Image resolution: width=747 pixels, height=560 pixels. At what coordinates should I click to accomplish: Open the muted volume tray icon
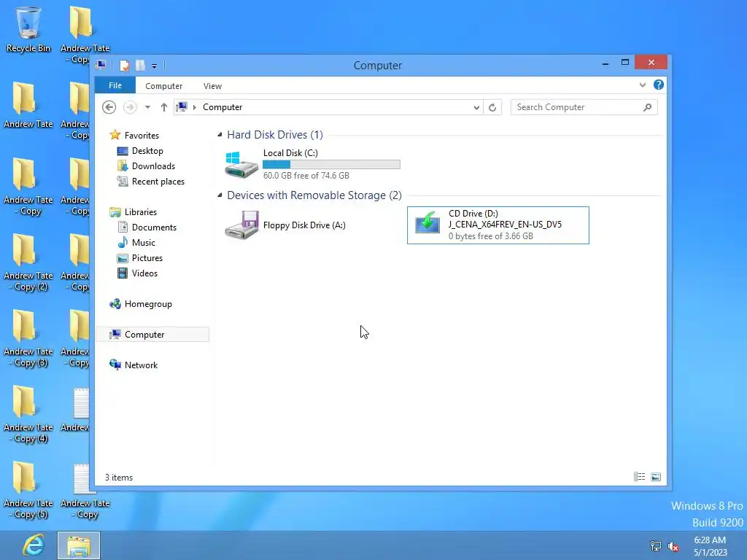pos(673,546)
